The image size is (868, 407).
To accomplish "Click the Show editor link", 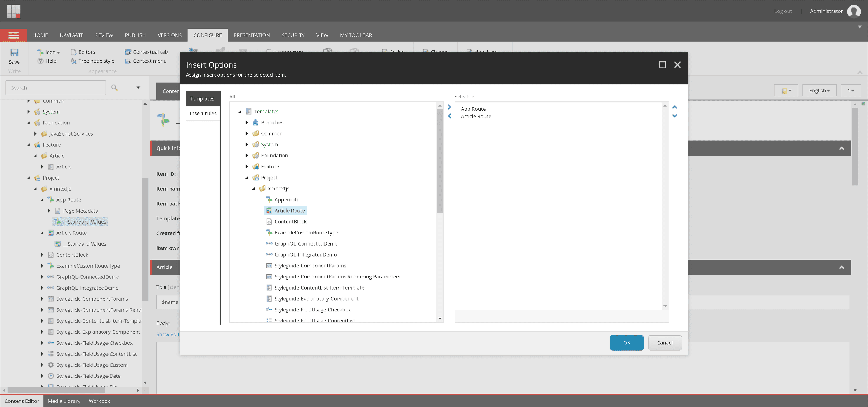I will pos(168,334).
